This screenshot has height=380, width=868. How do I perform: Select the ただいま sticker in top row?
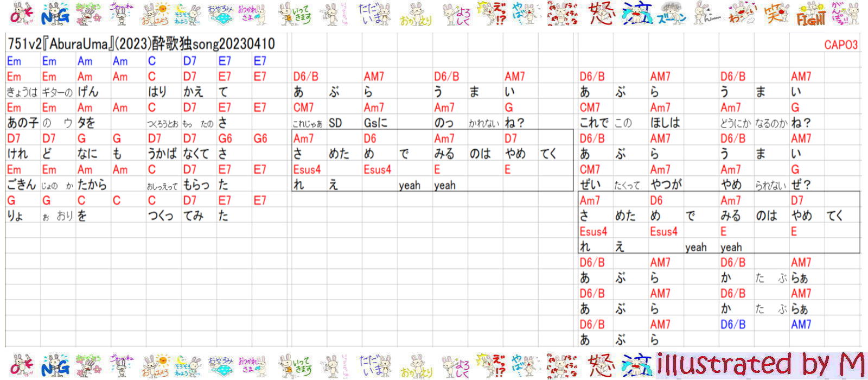coord(374,14)
